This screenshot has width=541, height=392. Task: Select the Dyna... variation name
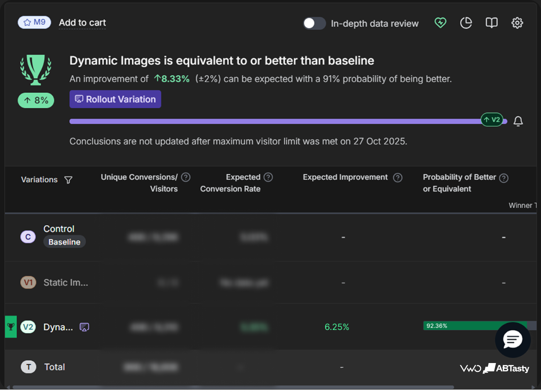tap(58, 327)
